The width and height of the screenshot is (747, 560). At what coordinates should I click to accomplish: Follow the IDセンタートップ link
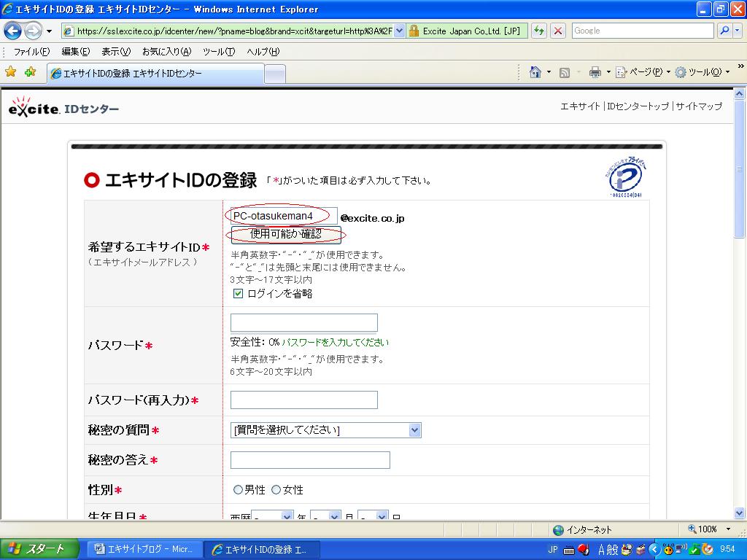(x=638, y=106)
